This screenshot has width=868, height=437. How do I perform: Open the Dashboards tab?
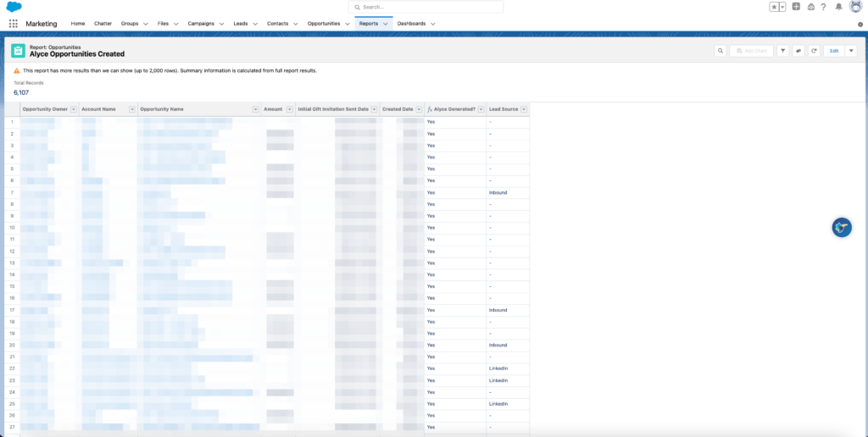411,24
